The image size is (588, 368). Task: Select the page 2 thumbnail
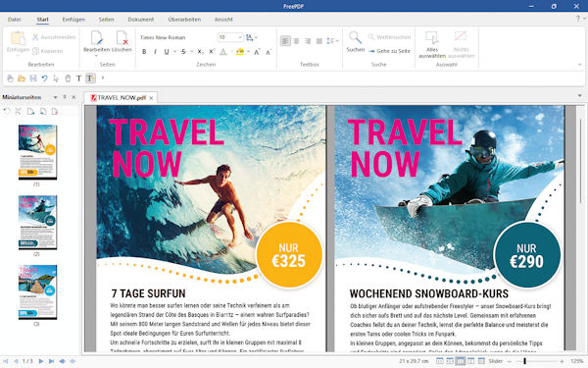point(37,222)
